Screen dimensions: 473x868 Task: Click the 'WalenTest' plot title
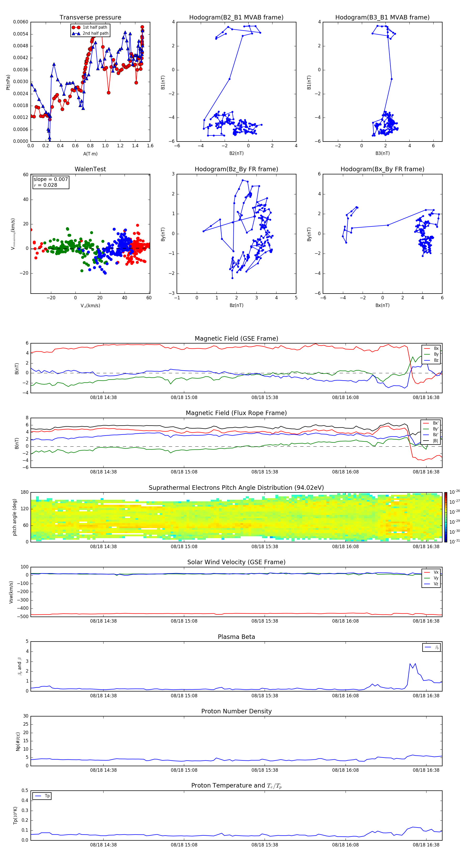click(x=90, y=169)
